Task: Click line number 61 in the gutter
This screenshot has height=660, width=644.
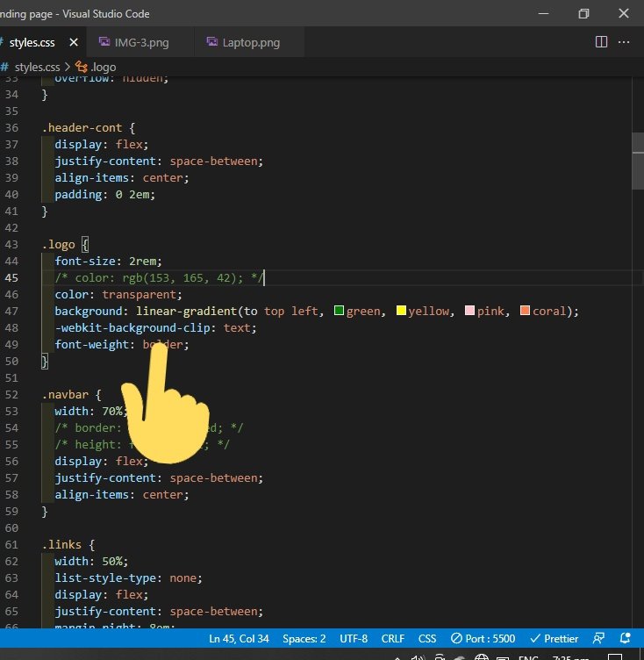Action: (11, 545)
